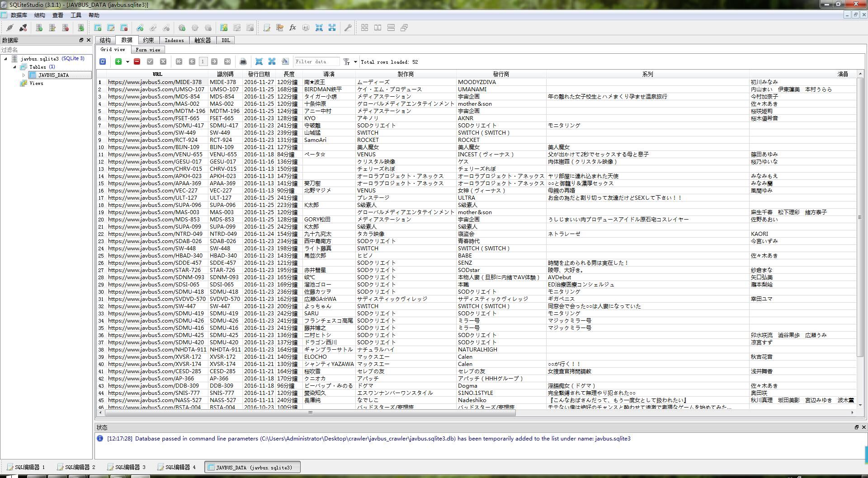Viewport: 868px width, 478px height.
Task: Click the delete table icon
Action: point(124,28)
